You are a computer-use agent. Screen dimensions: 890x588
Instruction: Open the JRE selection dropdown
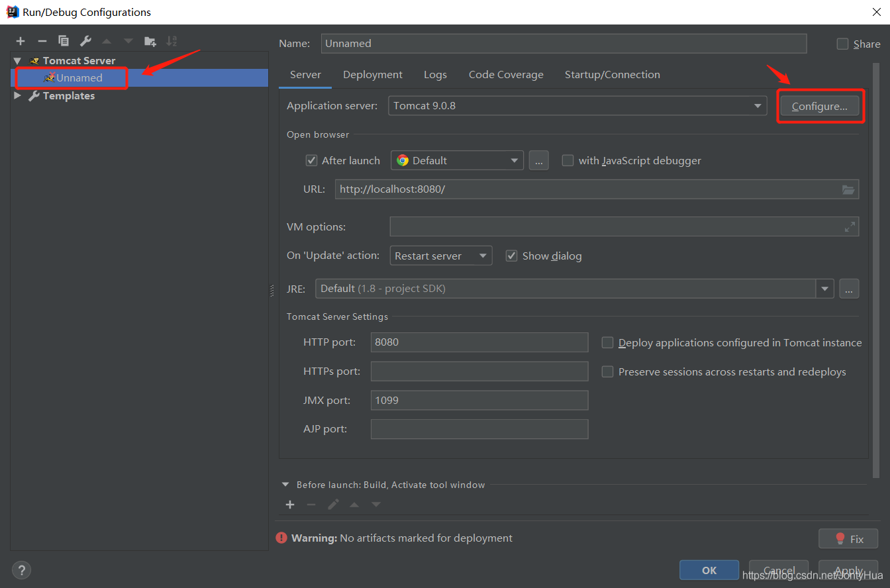click(x=824, y=288)
